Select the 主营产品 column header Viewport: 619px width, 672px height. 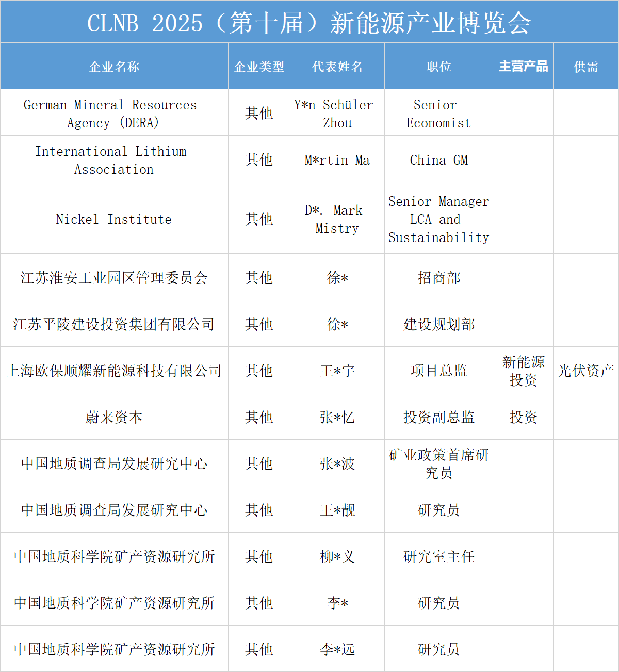524,67
